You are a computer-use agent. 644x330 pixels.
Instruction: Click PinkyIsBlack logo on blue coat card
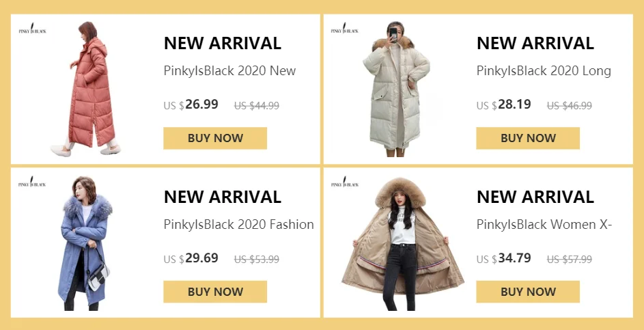(33, 182)
